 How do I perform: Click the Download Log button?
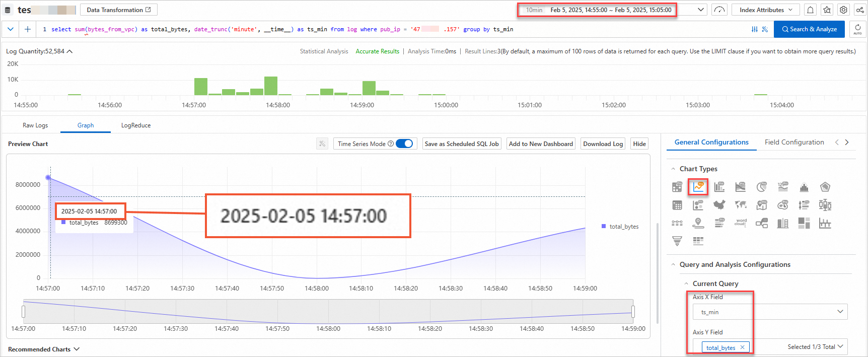pos(603,144)
